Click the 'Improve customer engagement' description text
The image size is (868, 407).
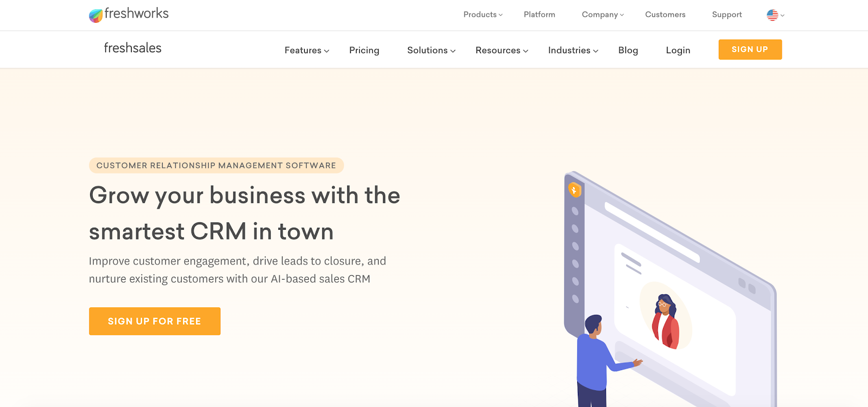point(238,270)
